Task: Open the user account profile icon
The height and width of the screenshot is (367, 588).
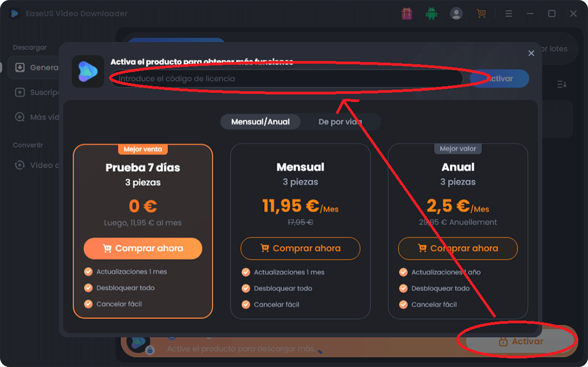Action: (x=456, y=14)
